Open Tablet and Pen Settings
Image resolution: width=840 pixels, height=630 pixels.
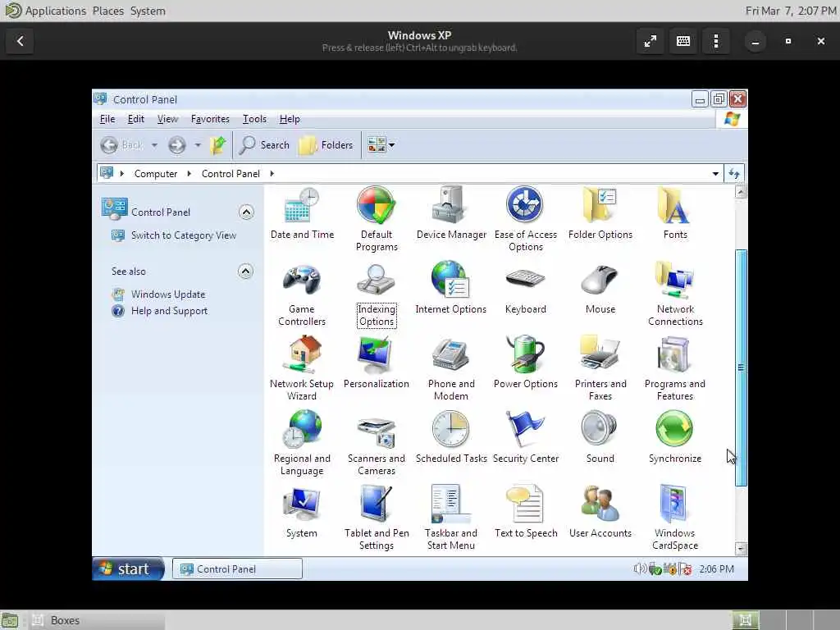[x=377, y=518]
